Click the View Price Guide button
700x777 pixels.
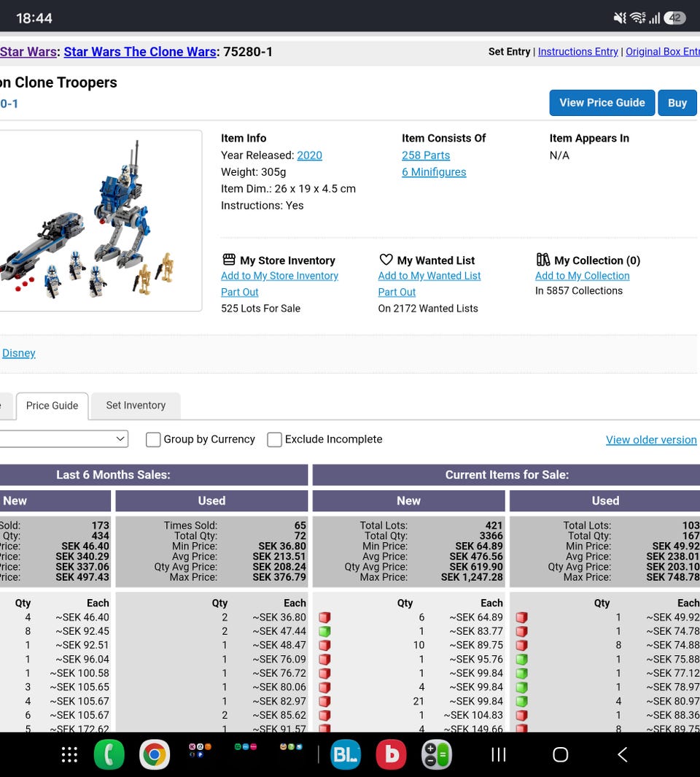pos(602,103)
